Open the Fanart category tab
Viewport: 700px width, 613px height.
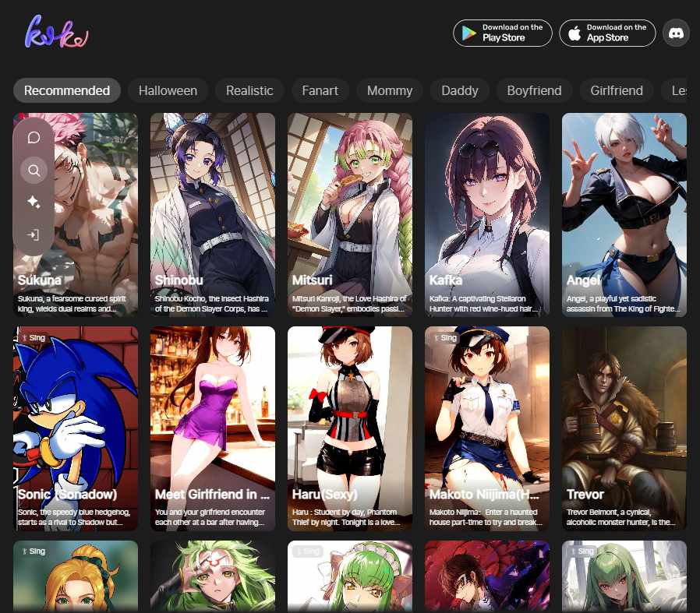pyautogui.click(x=320, y=90)
